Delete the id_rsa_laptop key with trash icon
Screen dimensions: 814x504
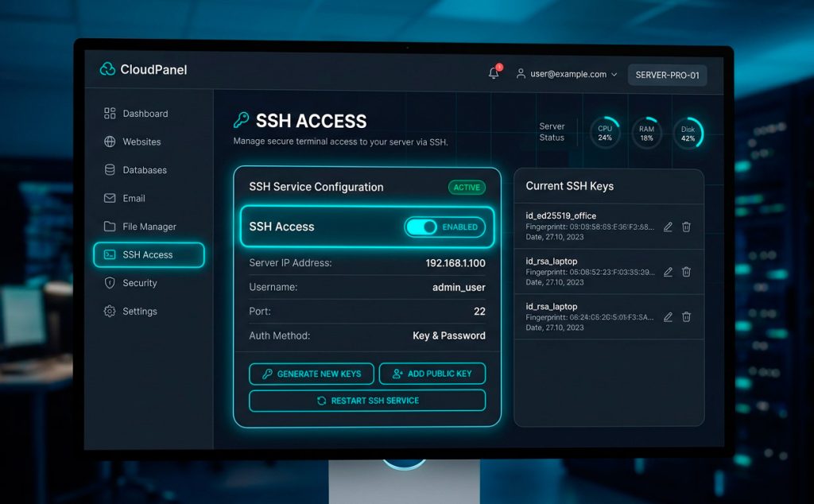click(686, 272)
